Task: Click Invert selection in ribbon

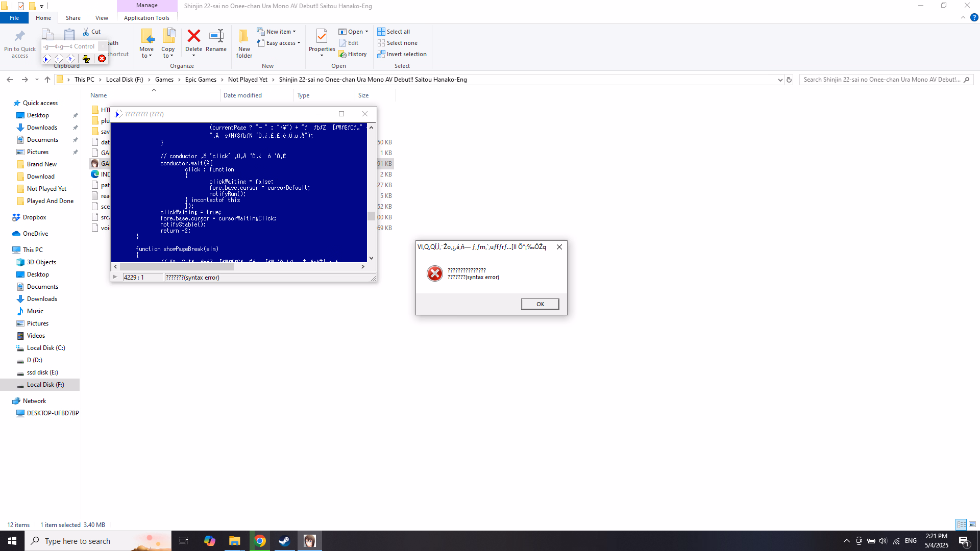Action: 402,54
